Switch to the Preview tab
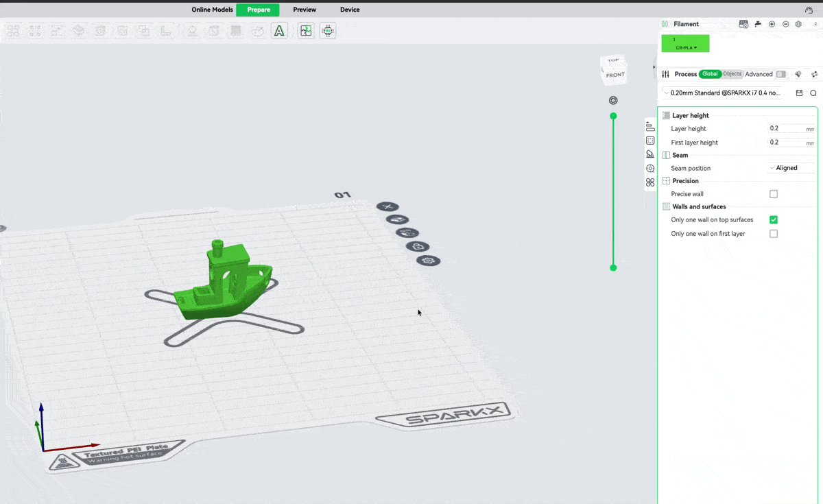The height and width of the screenshot is (504, 823). click(x=305, y=10)
